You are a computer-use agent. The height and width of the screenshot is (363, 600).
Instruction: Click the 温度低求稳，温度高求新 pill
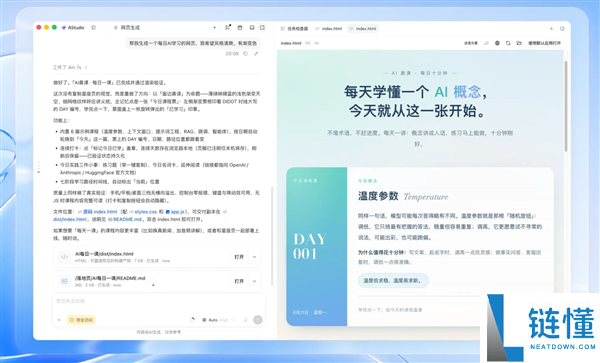pyautogui.click(x=393, y=280)
